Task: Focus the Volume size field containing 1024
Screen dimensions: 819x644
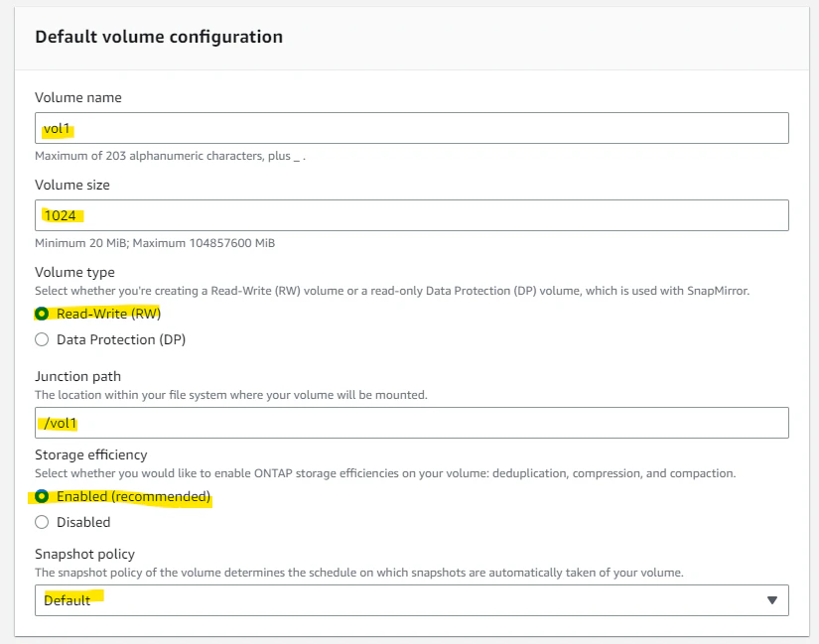Action: pos(412,215)
